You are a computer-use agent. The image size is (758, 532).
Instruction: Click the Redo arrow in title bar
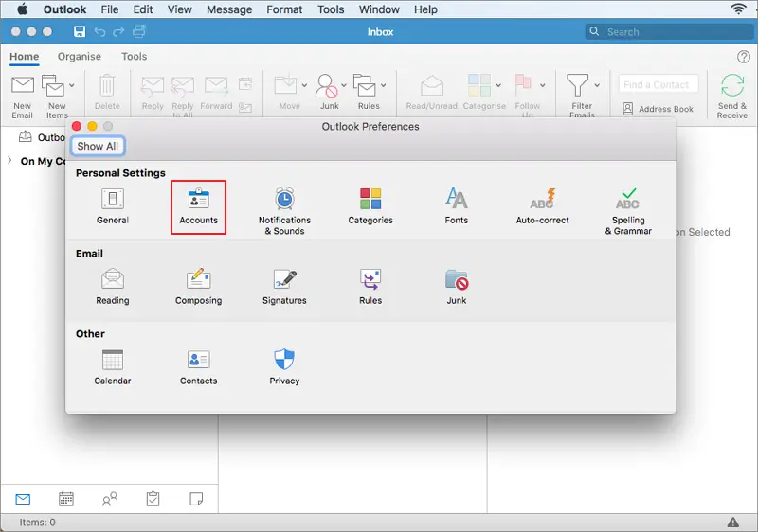tap(118, 32)
